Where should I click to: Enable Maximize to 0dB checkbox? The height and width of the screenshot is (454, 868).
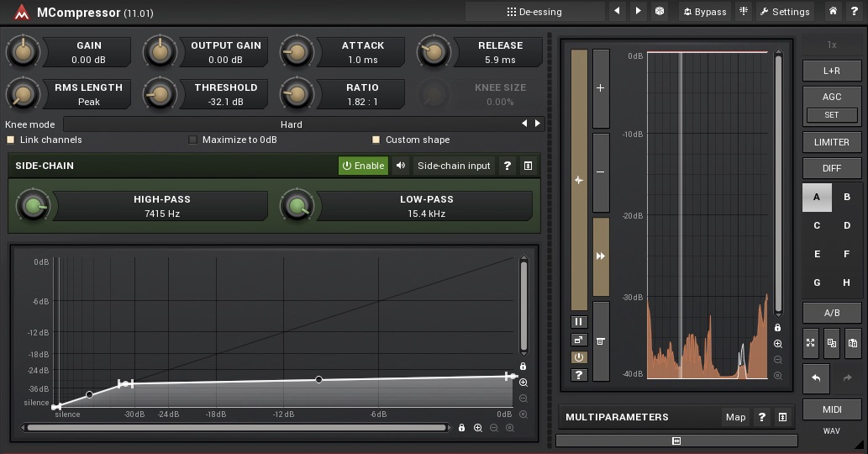(x=192, y=140)
